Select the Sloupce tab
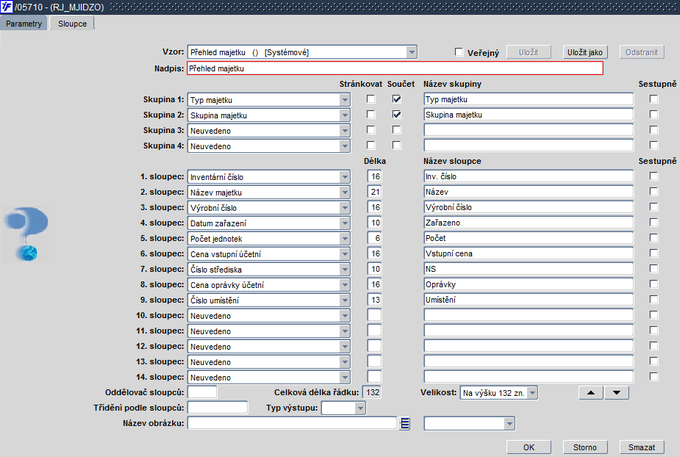Screen dimensions: 680x457 [x=72, y=22]
